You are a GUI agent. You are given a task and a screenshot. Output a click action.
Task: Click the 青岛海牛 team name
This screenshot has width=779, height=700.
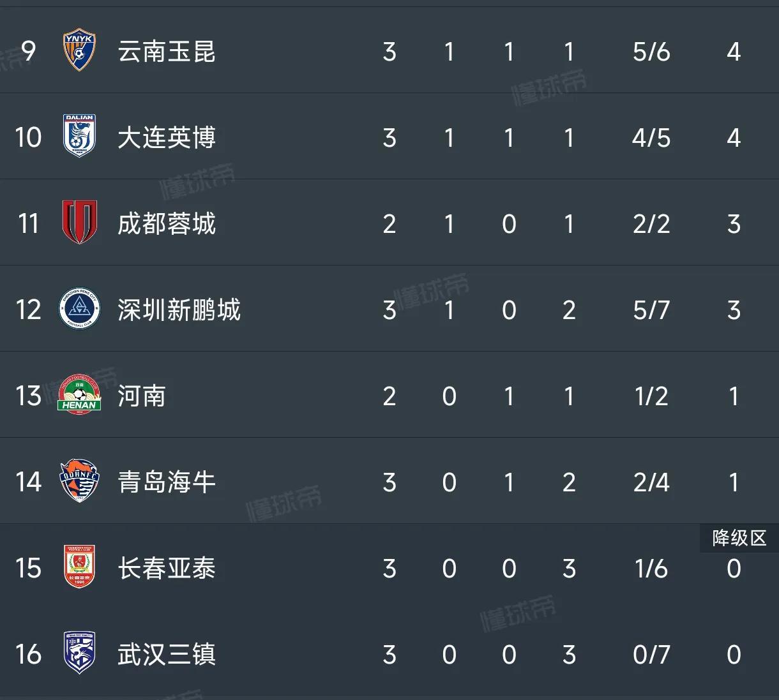[x=167, y=482]
